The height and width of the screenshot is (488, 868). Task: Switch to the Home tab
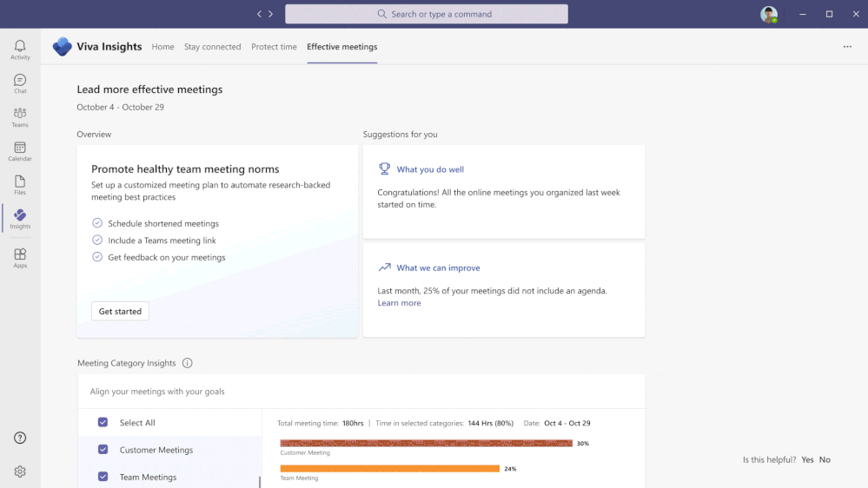[162, 47]
